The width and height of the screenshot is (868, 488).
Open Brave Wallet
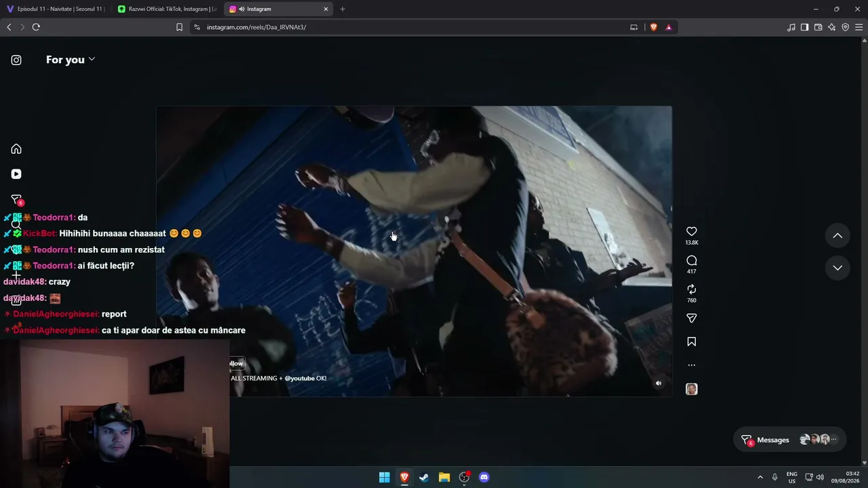click(x=818, y=27)
